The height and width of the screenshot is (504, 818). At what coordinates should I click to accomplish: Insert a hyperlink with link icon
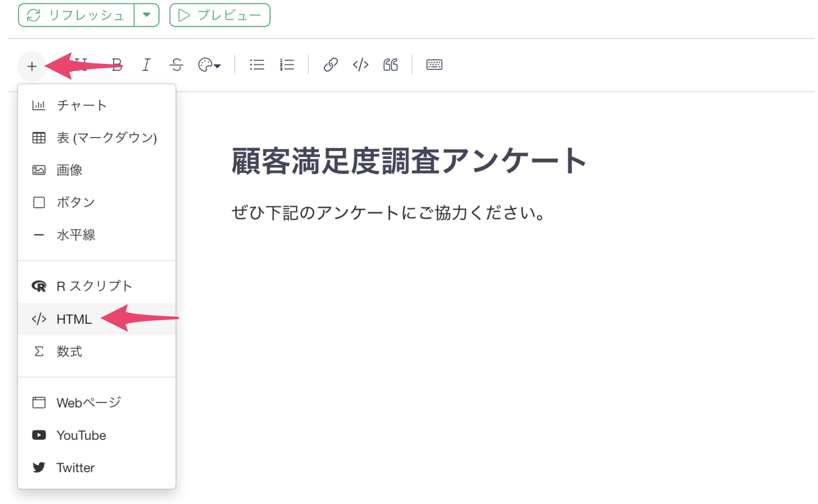click(331, 65)
